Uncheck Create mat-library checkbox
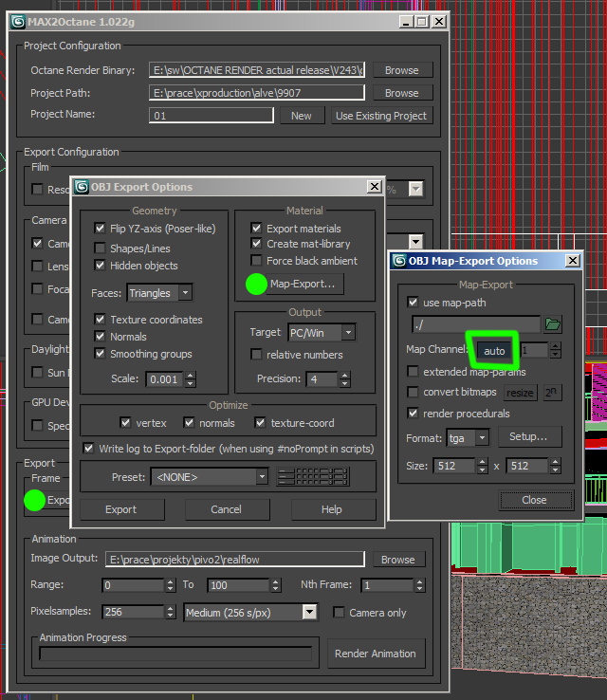This screenshot has width=607, height=700. coord(256,244)
